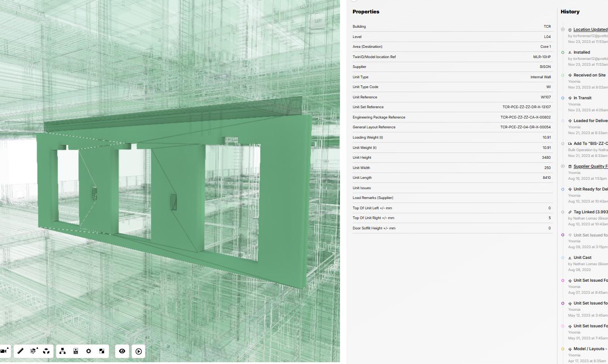Start playback with the play button
Viewport: 608px width, 364px height.
point(139,351)
